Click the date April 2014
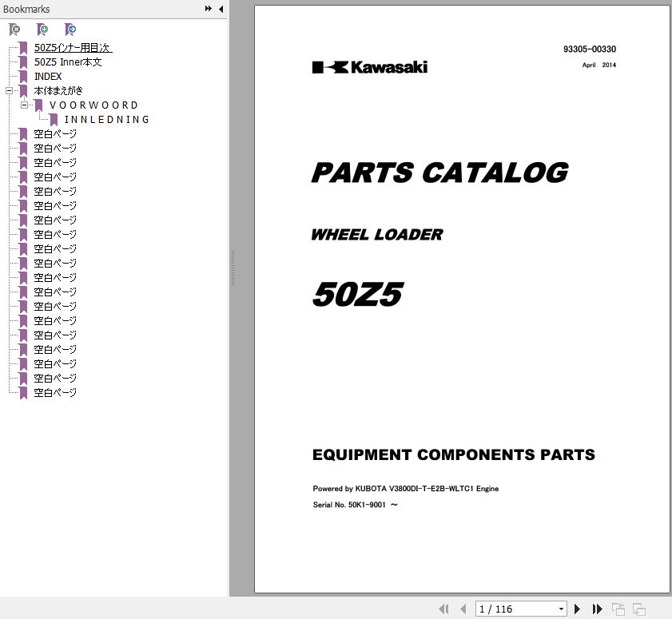This screenshot has width=672, height=619. (x=599, y=65)
